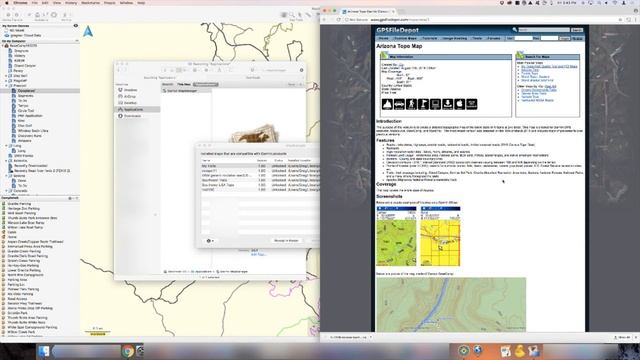Open the Edit menu in the menu bar

click(x=45, y=3)
